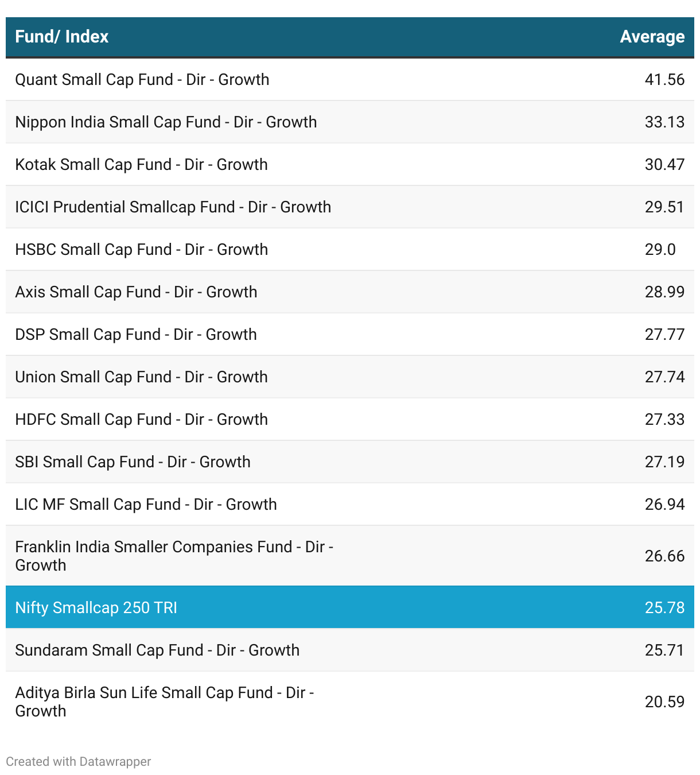Click LIC MF Small Cap Fund entry
Screen dimensions: 700x775
(x=350, y=505)
